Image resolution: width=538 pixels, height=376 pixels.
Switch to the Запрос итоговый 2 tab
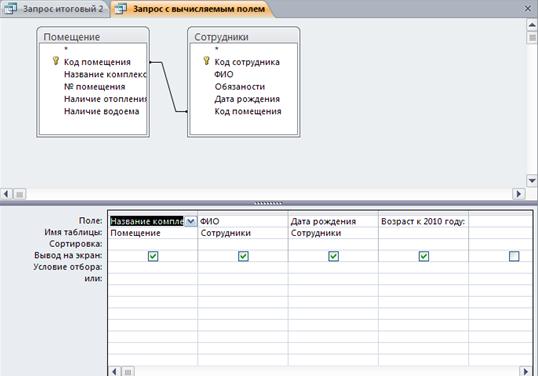(x=55, y=9)
